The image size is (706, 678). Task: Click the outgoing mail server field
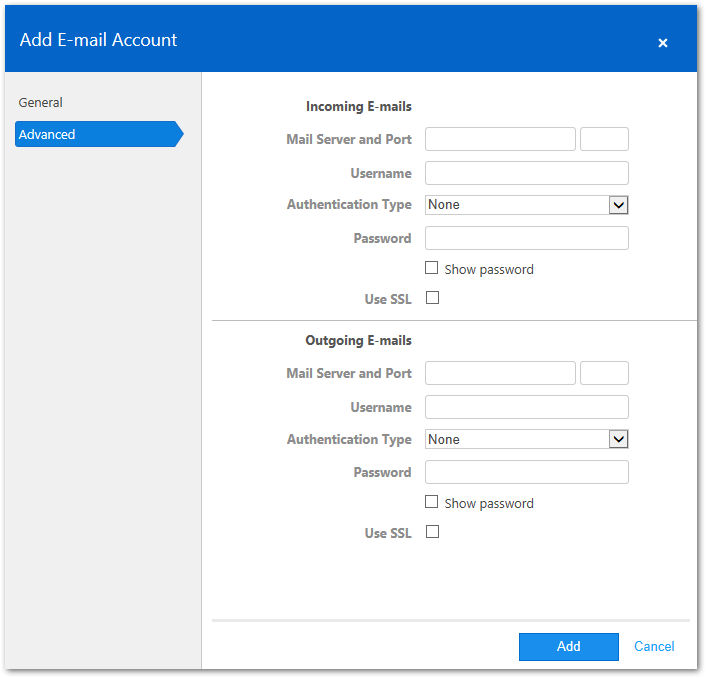(x=500, y=373)
